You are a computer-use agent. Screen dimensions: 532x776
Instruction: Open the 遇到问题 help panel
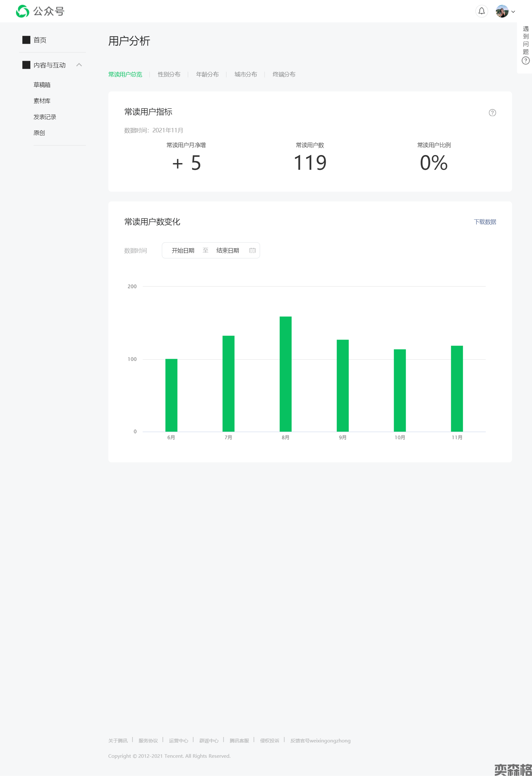(525, 44)
